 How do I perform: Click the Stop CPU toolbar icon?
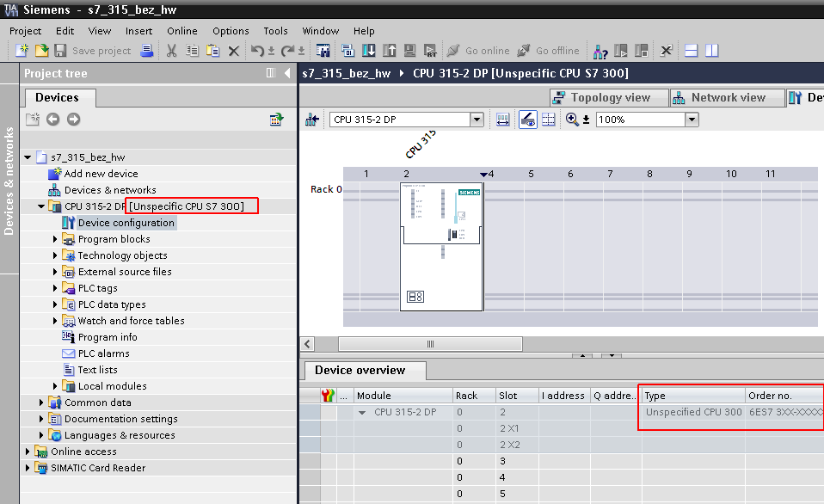click(x=641, y=51)
